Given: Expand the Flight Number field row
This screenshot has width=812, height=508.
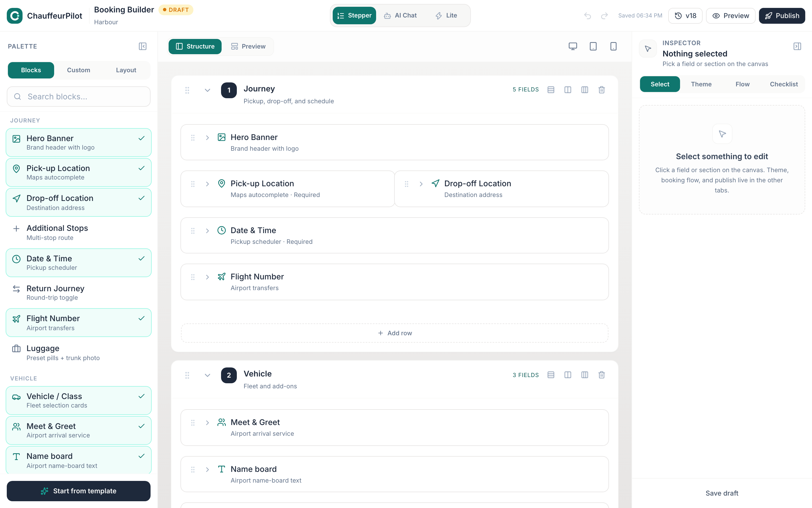Looking at the screenshot, I should [207, 277].
